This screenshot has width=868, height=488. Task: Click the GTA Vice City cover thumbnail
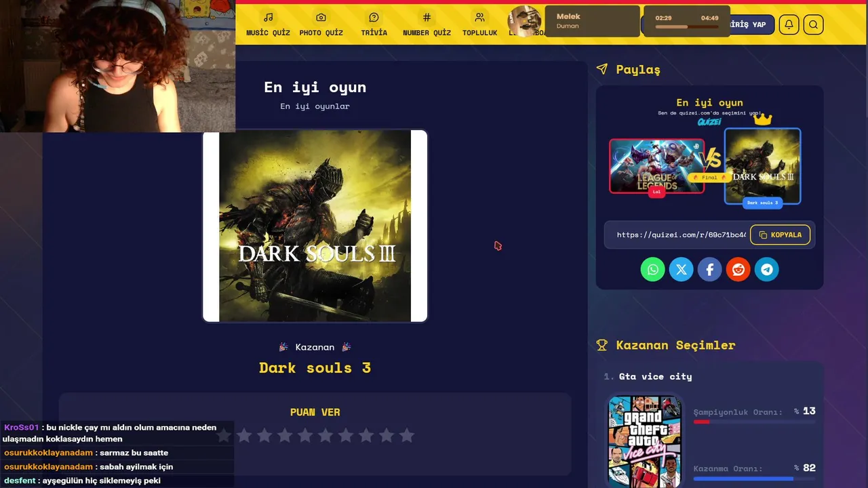point(644,442)
